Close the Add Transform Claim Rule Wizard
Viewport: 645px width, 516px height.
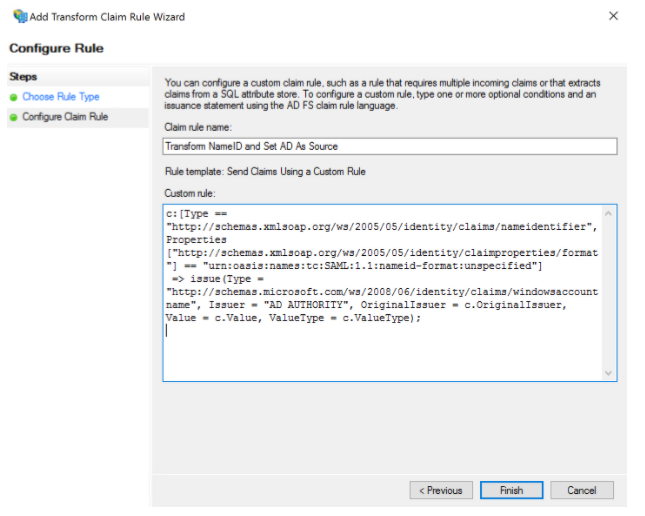[613, 16]
